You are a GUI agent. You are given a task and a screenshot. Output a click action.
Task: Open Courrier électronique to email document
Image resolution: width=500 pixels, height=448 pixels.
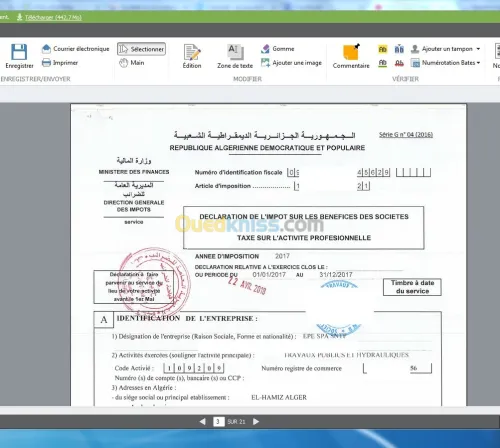click(76, 49)
